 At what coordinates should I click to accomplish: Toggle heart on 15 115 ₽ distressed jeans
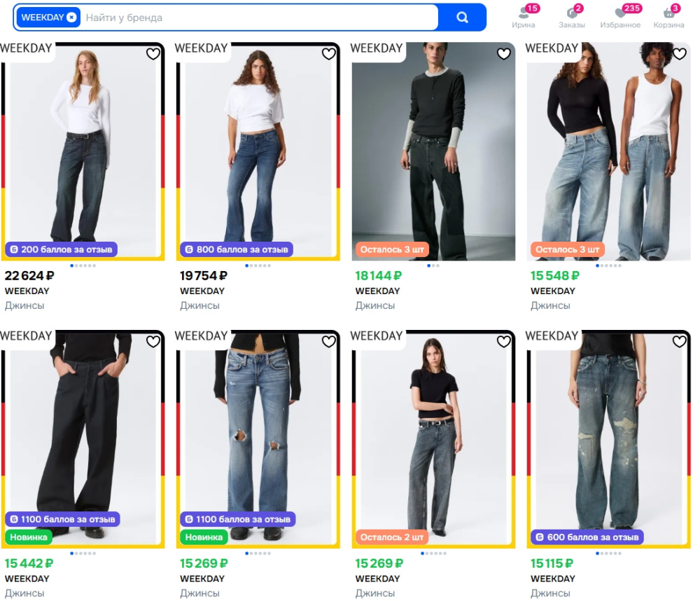pyautogui.click(x=679, y=342)
